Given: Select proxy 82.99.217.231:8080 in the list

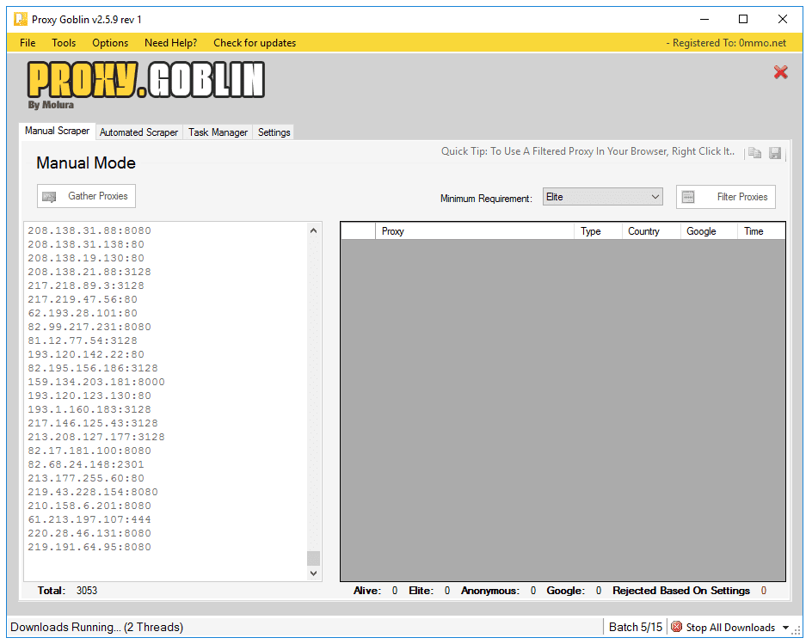Looking at the screenshot, I should pyautogui.click(x=89, y=327).
